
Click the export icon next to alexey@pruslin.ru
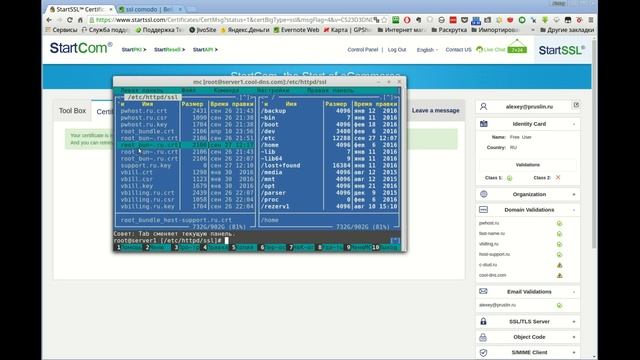pyautogui.click(x=576, y=105)
